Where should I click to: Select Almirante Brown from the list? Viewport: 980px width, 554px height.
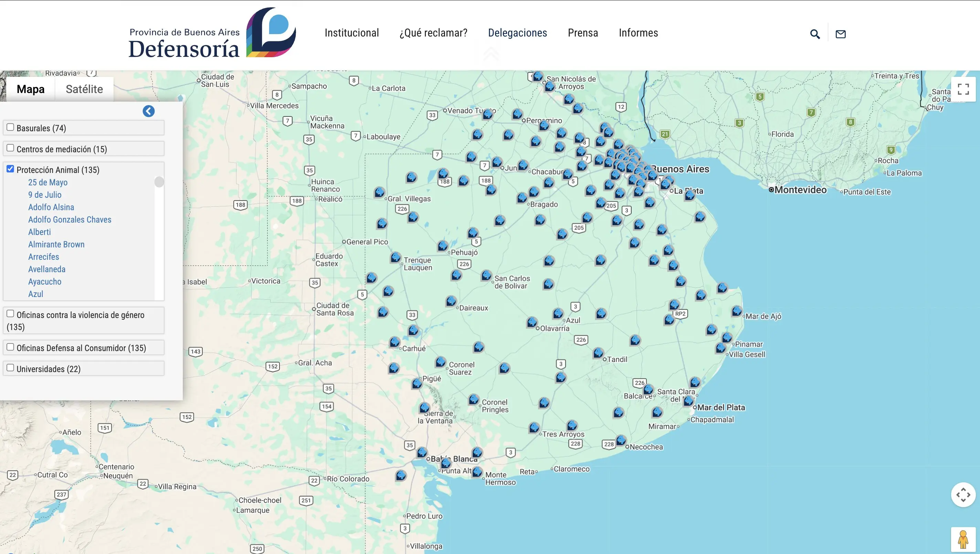coord(56,245)
